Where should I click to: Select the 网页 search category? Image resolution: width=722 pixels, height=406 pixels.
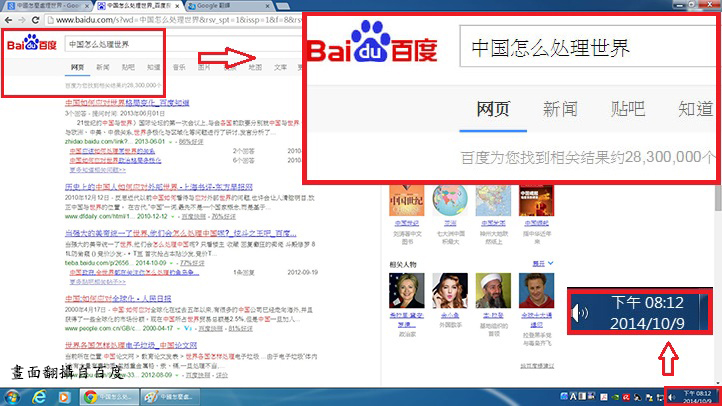coord(77,67)
